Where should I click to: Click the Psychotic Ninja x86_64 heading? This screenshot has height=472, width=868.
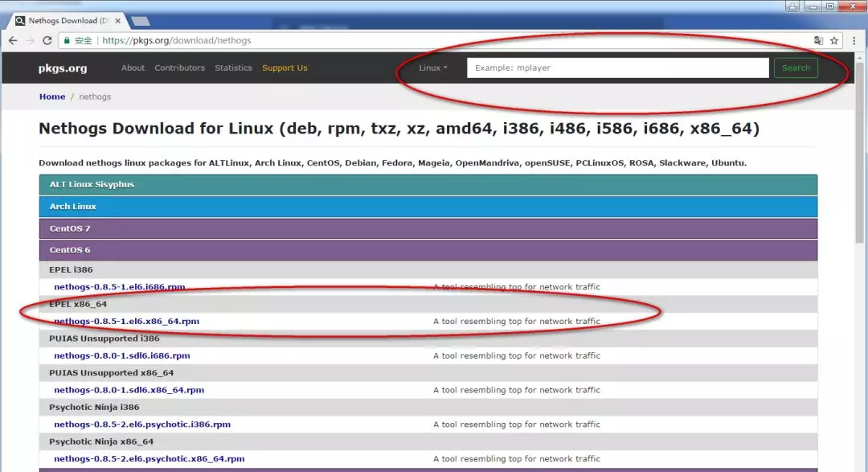(x=101, y=441)
